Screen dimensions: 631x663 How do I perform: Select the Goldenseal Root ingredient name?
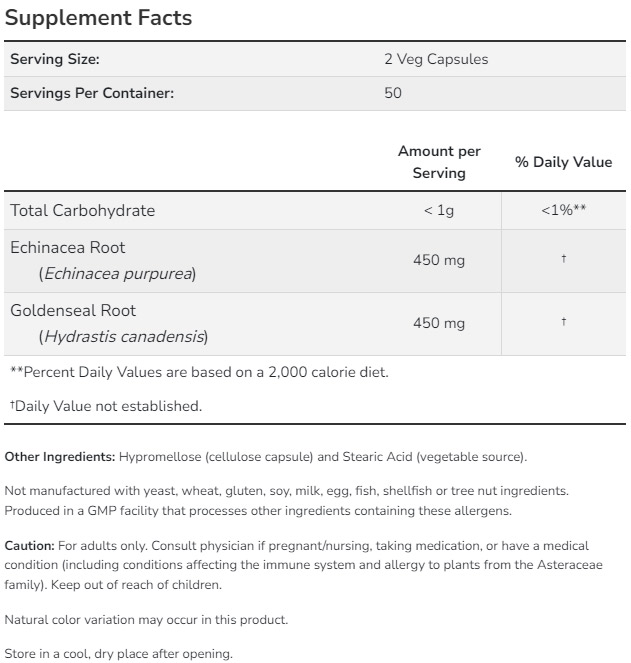(x=73, y=310)
